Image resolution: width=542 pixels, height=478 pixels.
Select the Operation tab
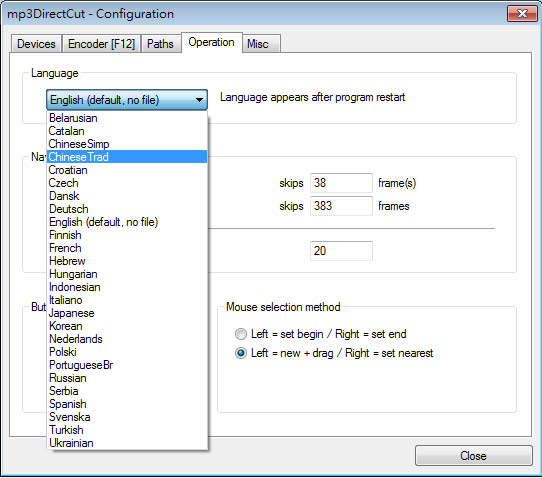212,43
